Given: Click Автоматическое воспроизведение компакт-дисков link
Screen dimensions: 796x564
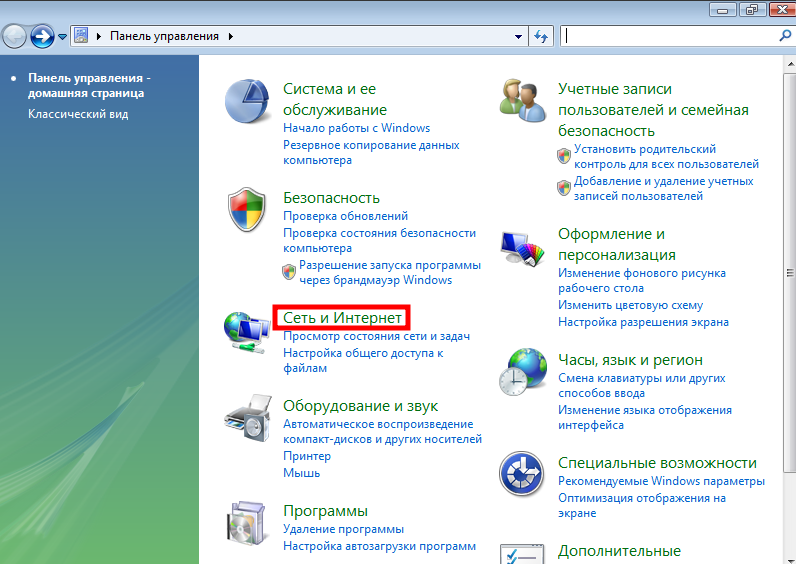Looking at the screenshot, I should click(382, 432).
